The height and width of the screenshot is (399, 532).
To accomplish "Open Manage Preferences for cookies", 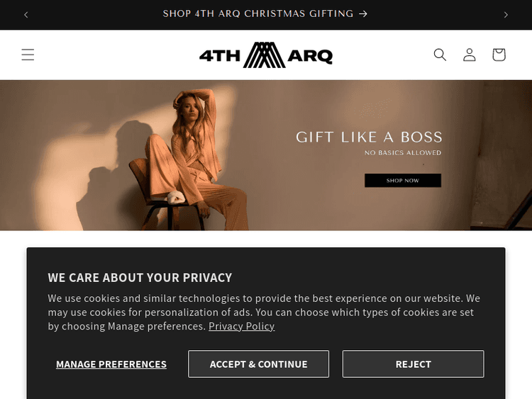I will (x=111, y=364).
